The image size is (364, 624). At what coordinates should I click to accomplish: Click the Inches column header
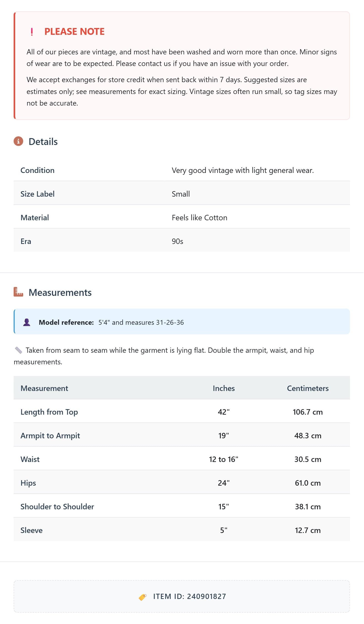[x=224, y=388]
